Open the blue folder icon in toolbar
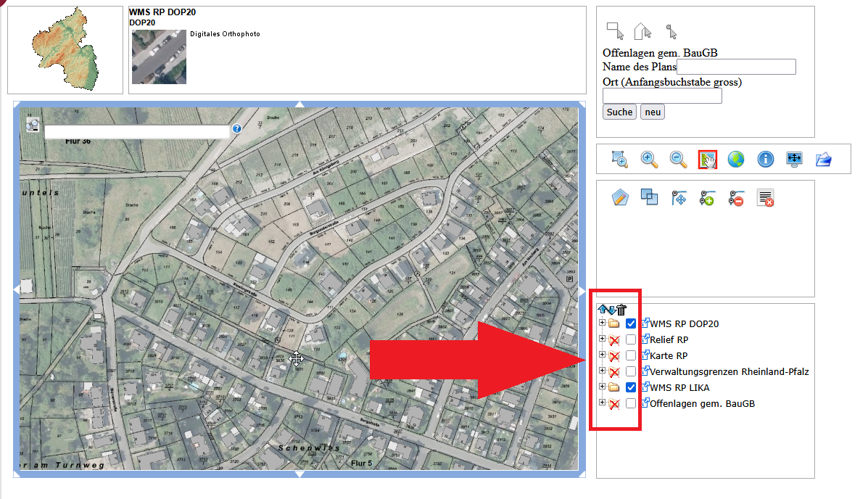The width and height of the screenshot is (868, 499). point(823,160)
